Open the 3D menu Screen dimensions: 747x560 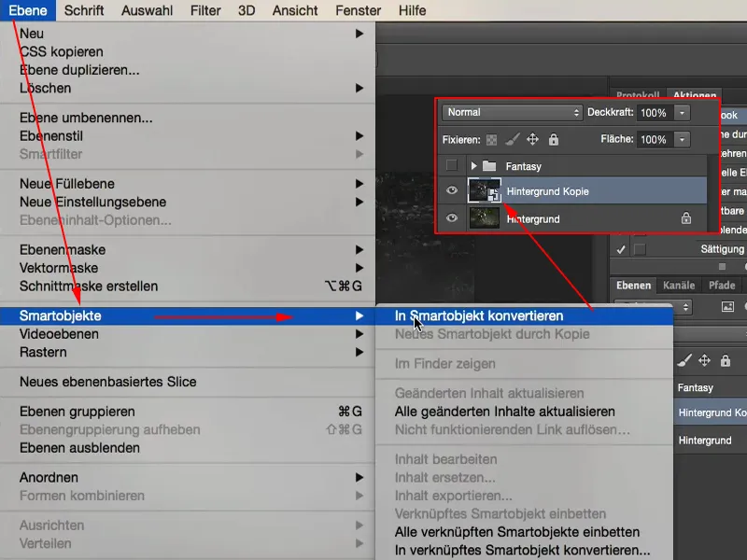coord(247,10)
